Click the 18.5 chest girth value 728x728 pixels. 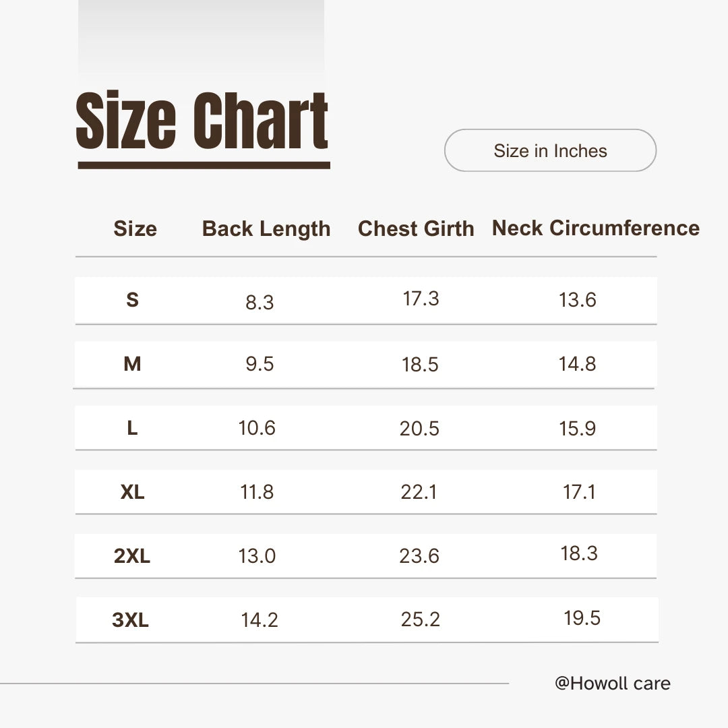[420, 365]
